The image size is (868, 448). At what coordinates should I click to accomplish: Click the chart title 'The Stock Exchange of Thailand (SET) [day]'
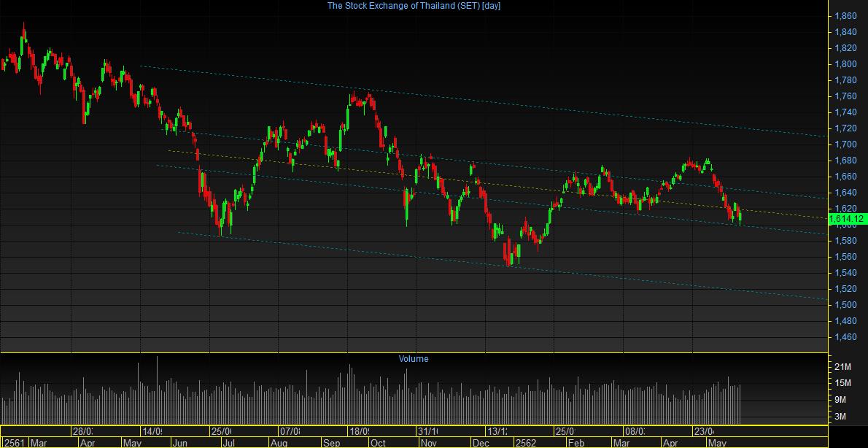(x=414, y=6)
